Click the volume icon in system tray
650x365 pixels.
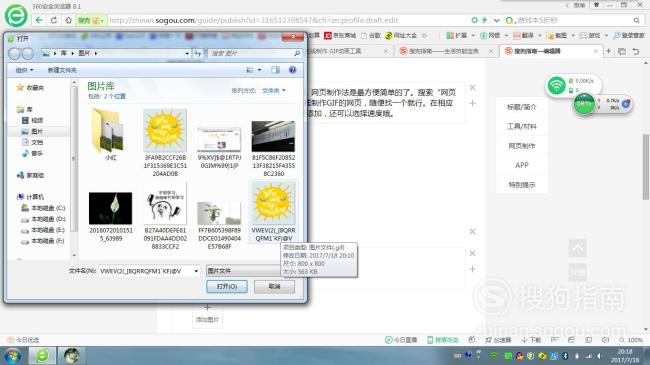pos(599,356)
